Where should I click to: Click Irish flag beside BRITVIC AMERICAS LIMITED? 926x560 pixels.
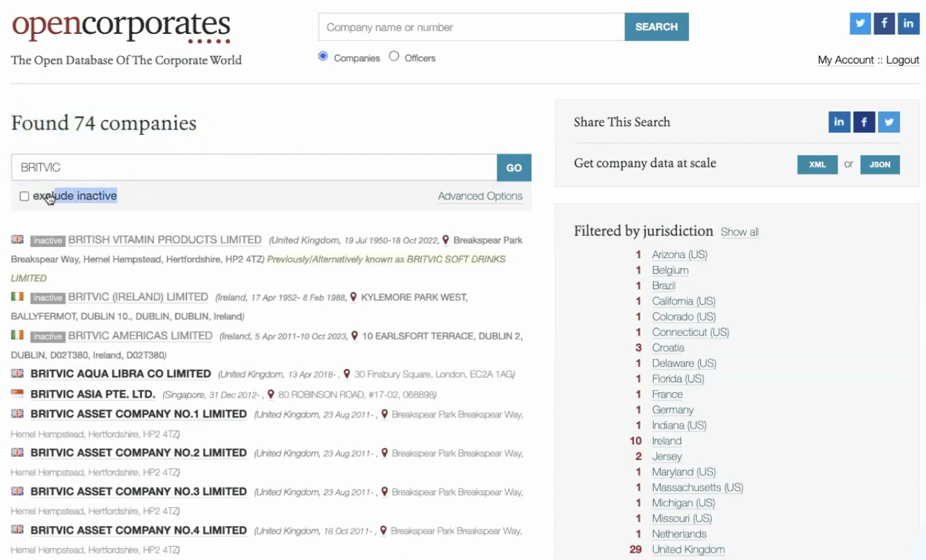click(x=17, y=335)
